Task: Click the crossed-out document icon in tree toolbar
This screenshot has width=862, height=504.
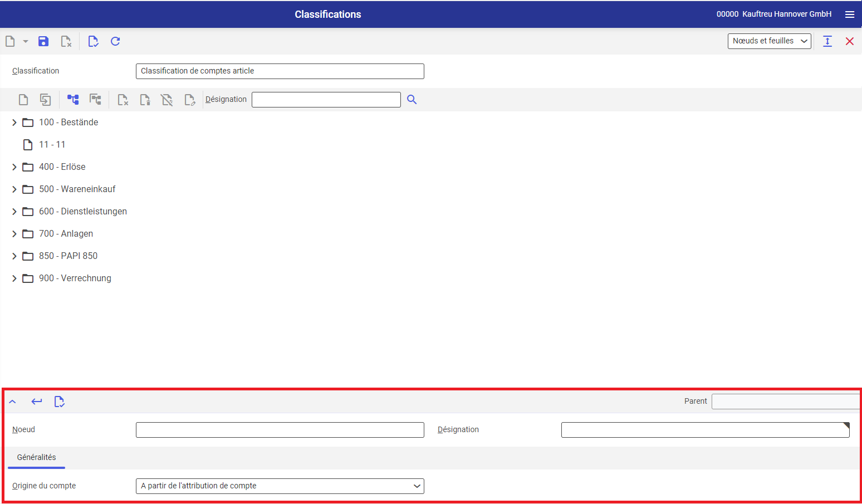Action: click(167, 100)
